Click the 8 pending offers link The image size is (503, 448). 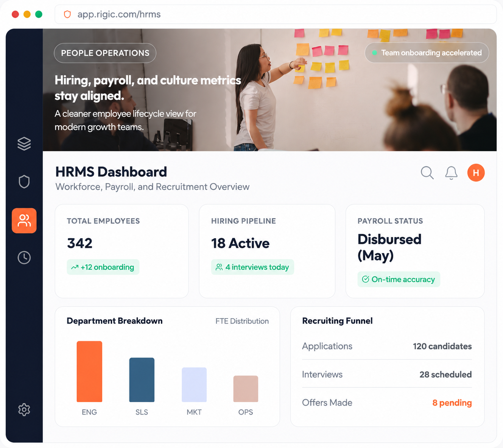pos(452,403)
